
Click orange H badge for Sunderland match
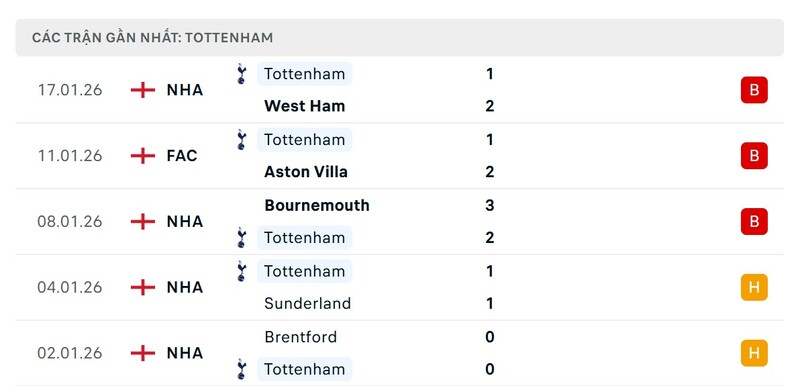pyautogui.click(x=754, y=287)
